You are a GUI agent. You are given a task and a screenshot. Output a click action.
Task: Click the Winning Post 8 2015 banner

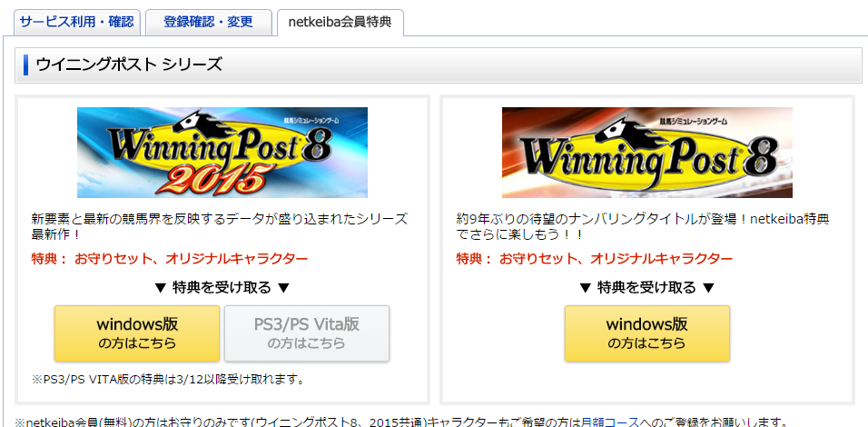(x=222, y=153)
